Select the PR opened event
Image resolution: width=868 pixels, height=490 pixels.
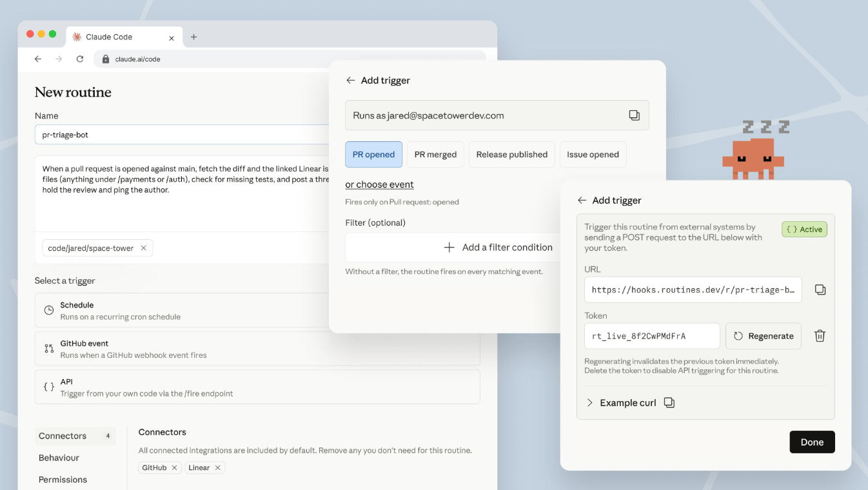[x=374, y=155]
